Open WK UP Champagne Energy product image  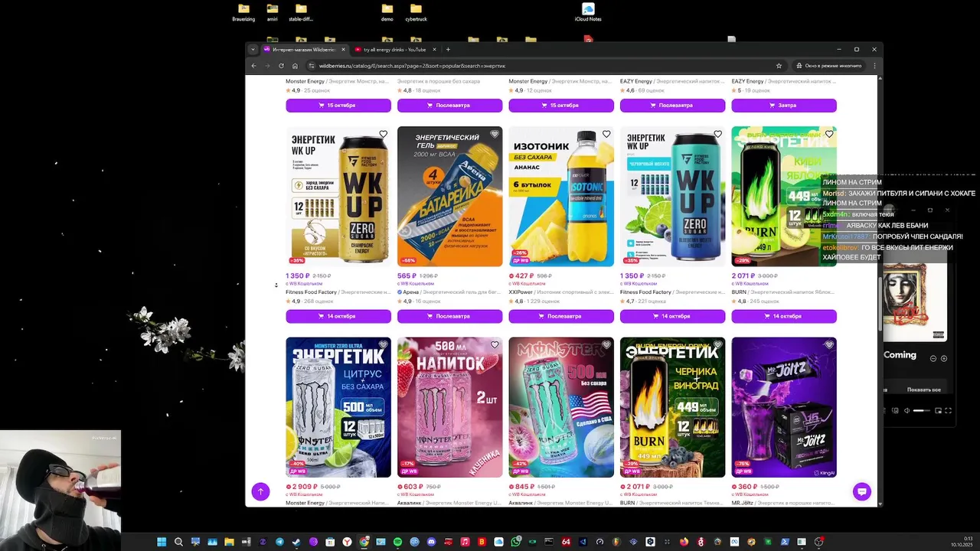pos(338,196)
